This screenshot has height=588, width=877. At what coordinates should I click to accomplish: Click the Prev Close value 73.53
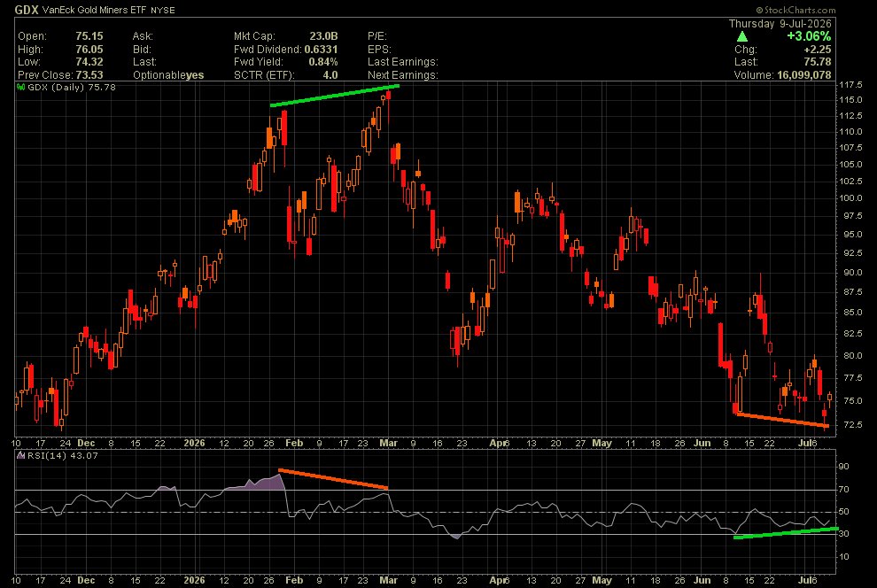tap(89, 75)
